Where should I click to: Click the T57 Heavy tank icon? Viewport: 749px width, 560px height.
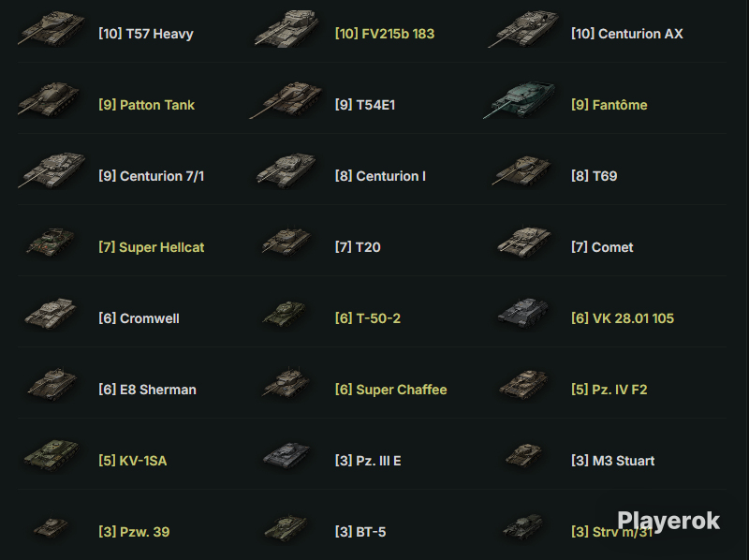(x=51, y=29)
